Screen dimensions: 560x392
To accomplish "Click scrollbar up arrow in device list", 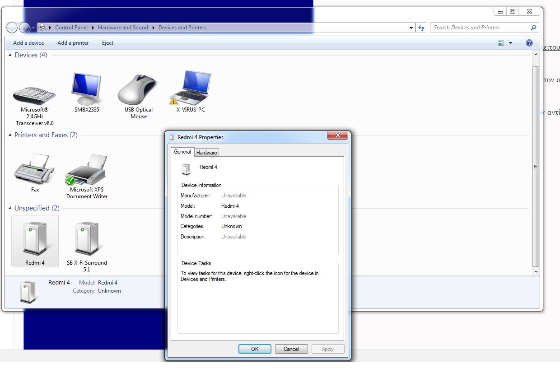I will point(536,55).
